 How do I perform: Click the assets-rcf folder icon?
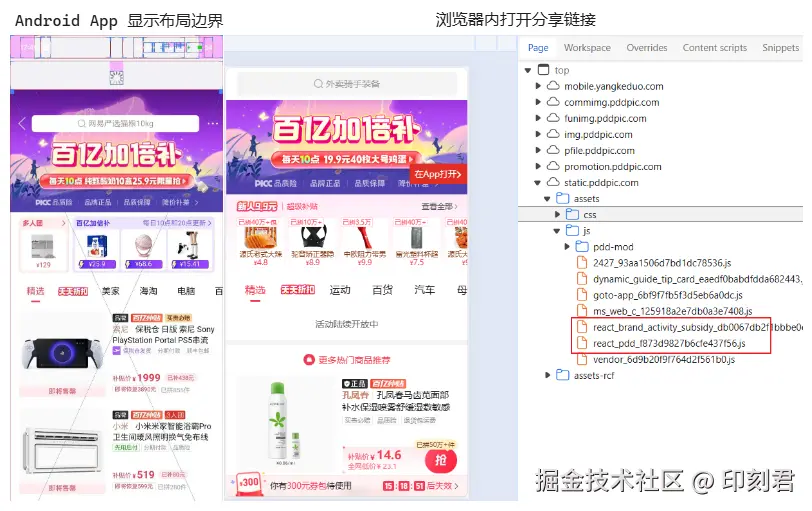[x=562, y=375]
